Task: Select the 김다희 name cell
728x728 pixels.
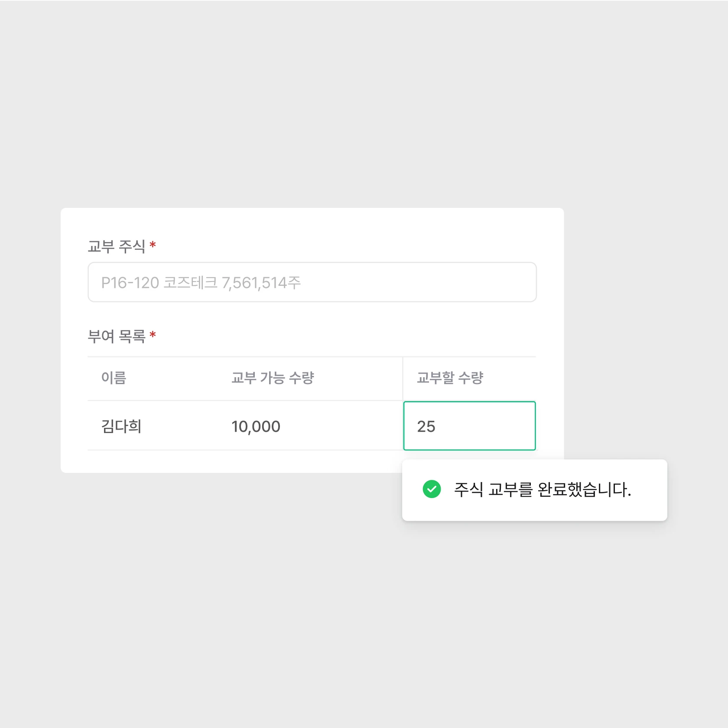Action: [120, 426]
